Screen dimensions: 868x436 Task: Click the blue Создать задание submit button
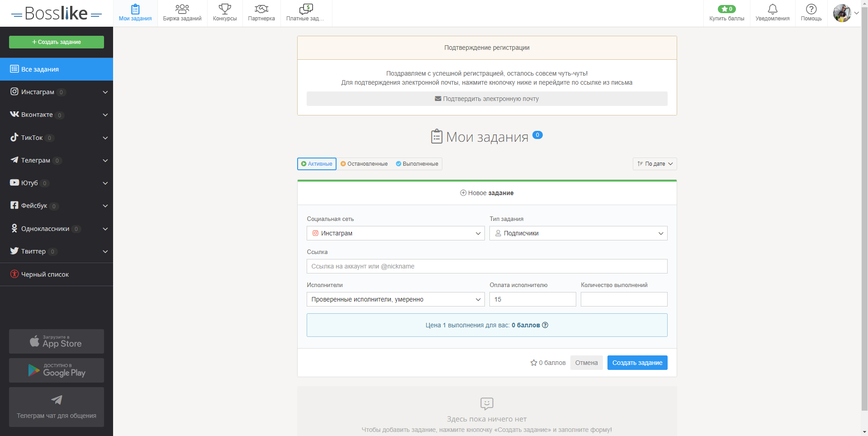637,363
